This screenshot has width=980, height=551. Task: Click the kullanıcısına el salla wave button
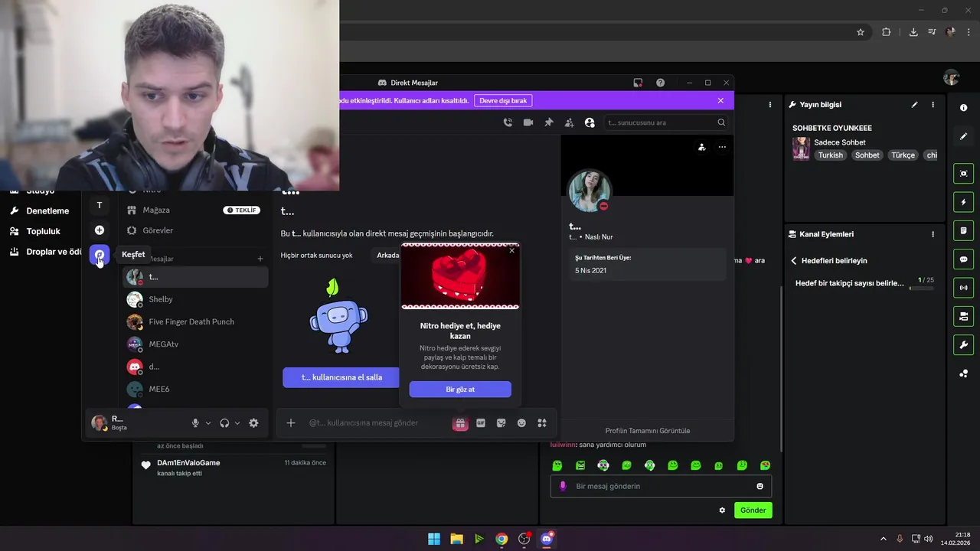(x=341, y=377)
